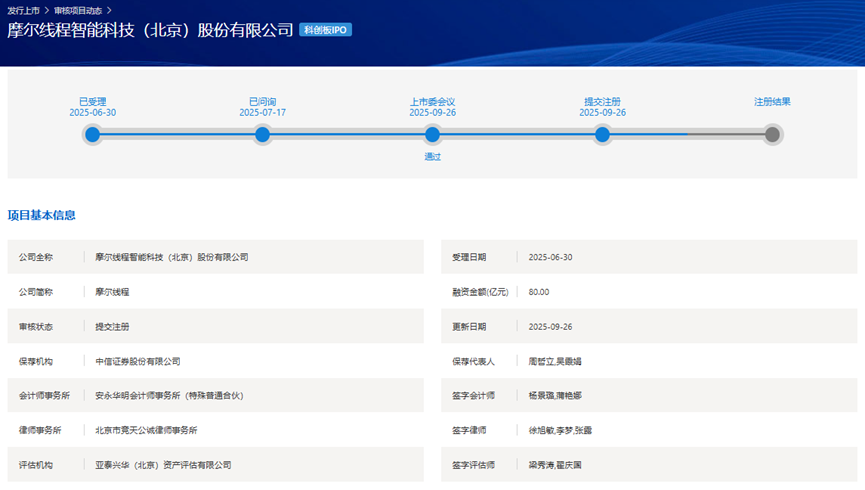This screenshot has width=865, height=490.
Task: Click the 80.00 融资金额 value
Action: click(x=539, y=292)
